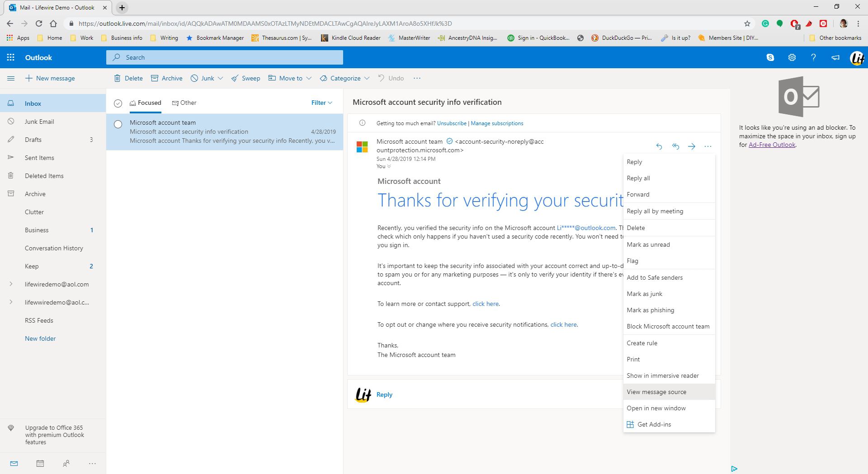
Task: Open the Outlook app launcher grid
Action: point(11,57)
